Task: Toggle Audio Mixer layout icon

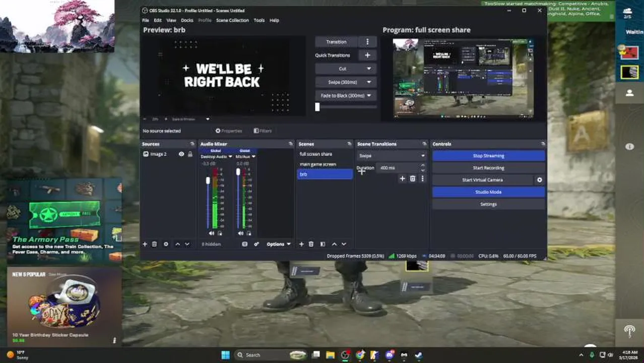Action: (245, 244)
